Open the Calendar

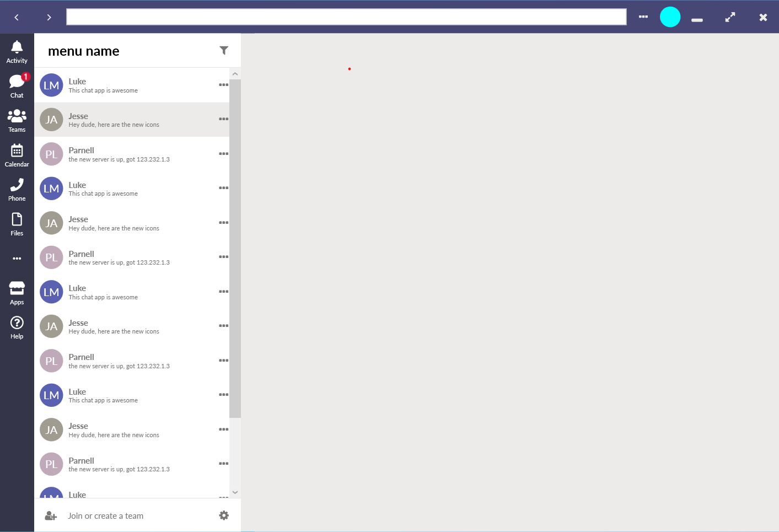17,153
